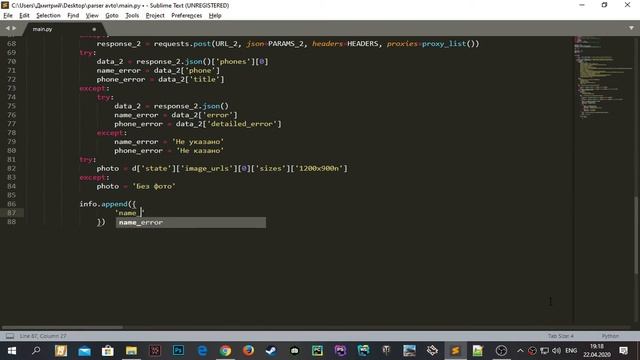The image size is (640, 360).
Task: Open Firefox from taskbar
Action: tap(248, 351)
